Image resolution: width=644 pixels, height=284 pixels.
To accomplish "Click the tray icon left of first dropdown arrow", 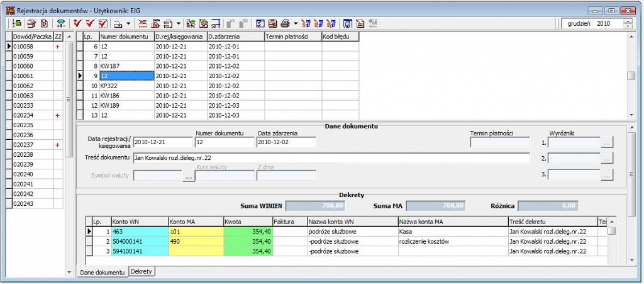I will 118,23.
